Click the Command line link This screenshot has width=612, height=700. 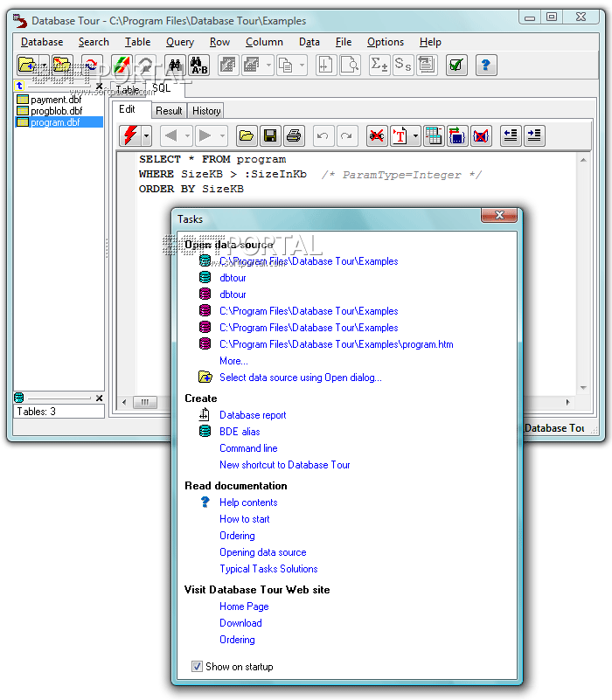(x=248, y=448)
